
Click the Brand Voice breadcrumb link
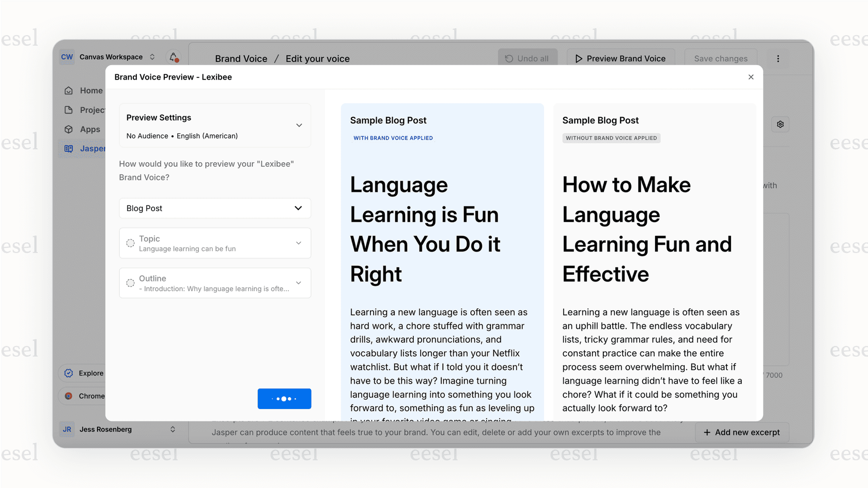click(x=241, y=58)
